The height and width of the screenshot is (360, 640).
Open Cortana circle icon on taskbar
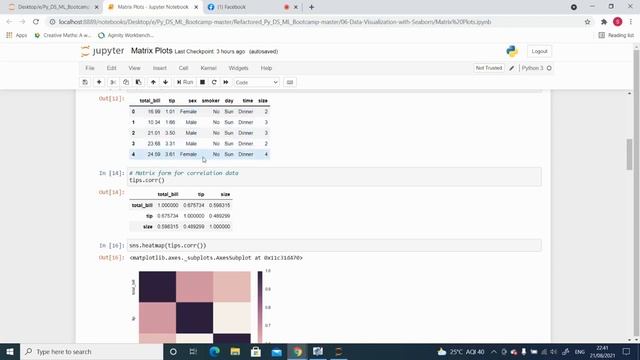click(x=173, y=351)
